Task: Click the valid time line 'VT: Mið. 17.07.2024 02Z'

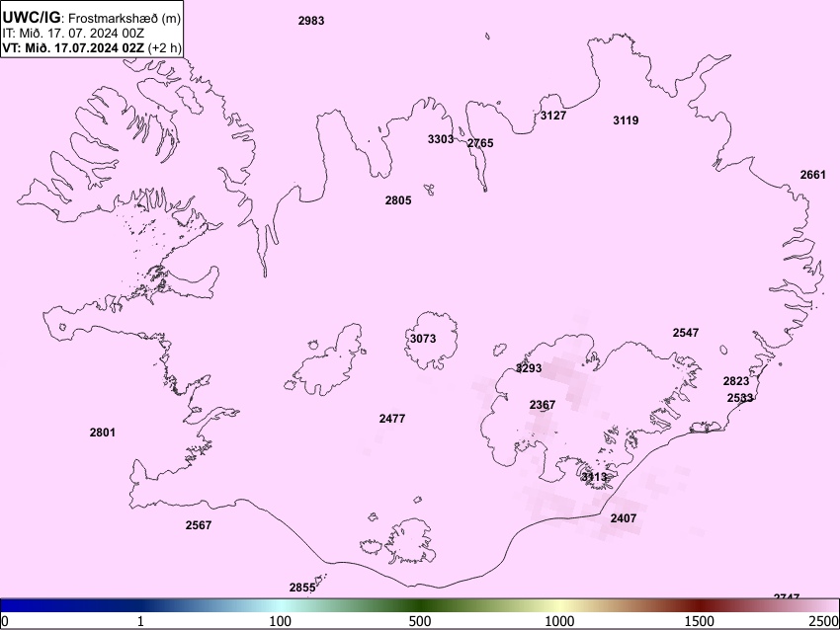Action: [73, 47]
